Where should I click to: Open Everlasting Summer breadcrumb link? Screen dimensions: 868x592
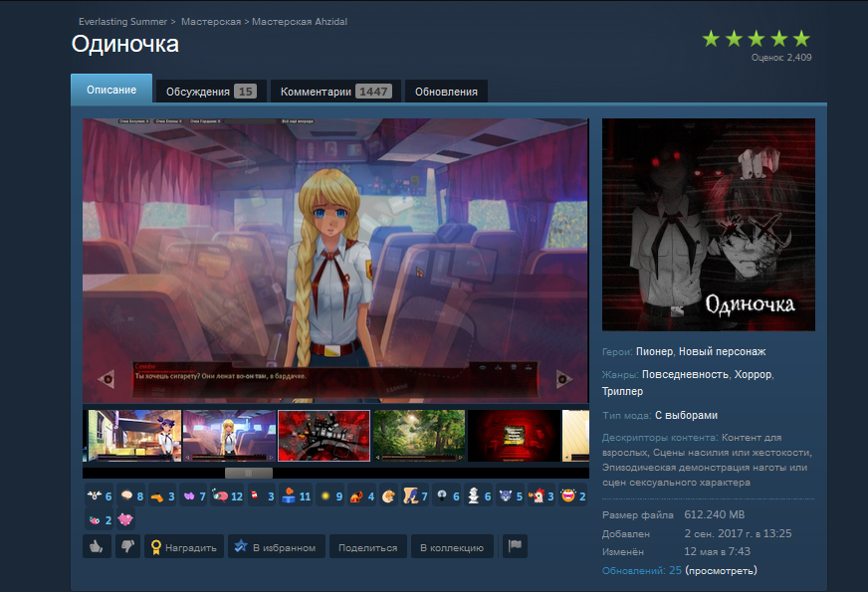pyautogui.click(x=122, y=22)
